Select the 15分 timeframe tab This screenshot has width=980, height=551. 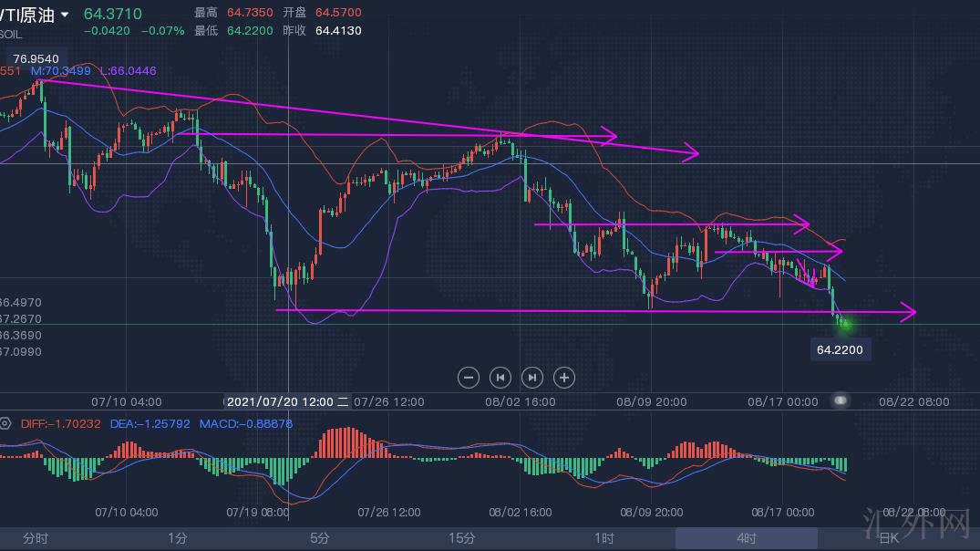pyautogui.click(x=462, y=538)
